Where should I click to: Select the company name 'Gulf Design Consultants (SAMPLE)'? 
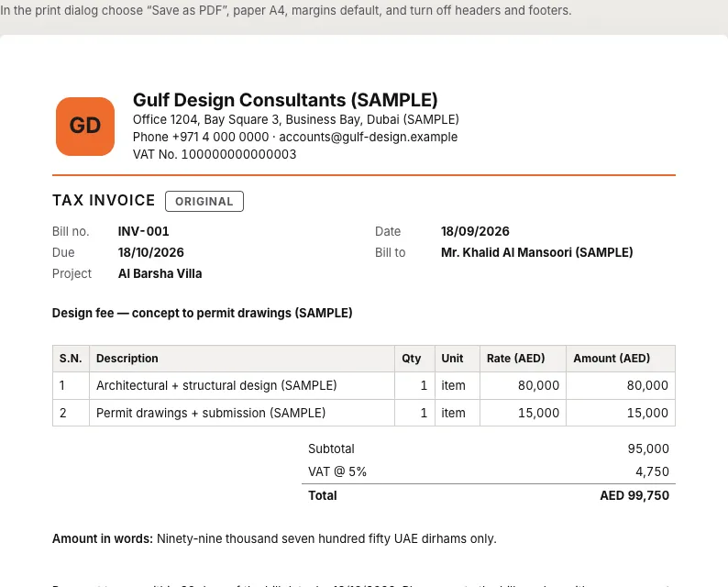point(285,100)
